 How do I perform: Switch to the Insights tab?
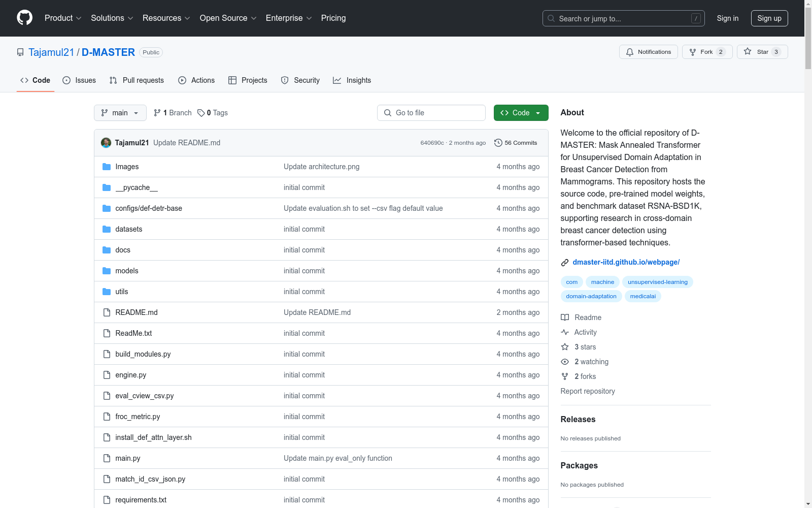[x=352, y=80]
